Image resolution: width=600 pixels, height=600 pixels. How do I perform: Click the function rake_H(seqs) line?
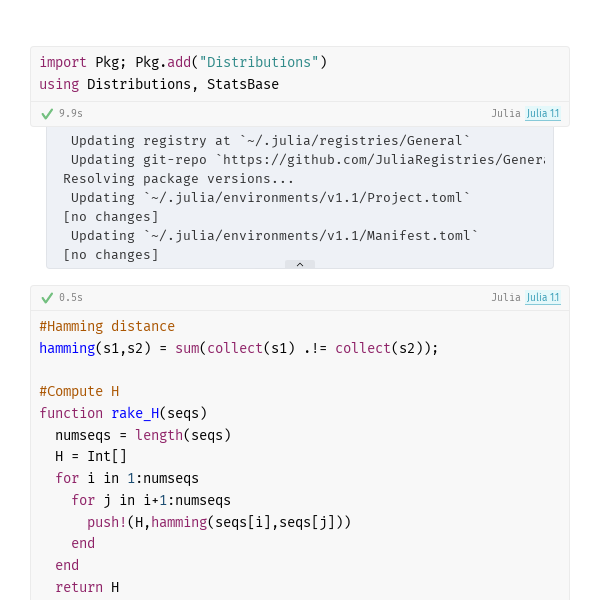click(123, 413)
